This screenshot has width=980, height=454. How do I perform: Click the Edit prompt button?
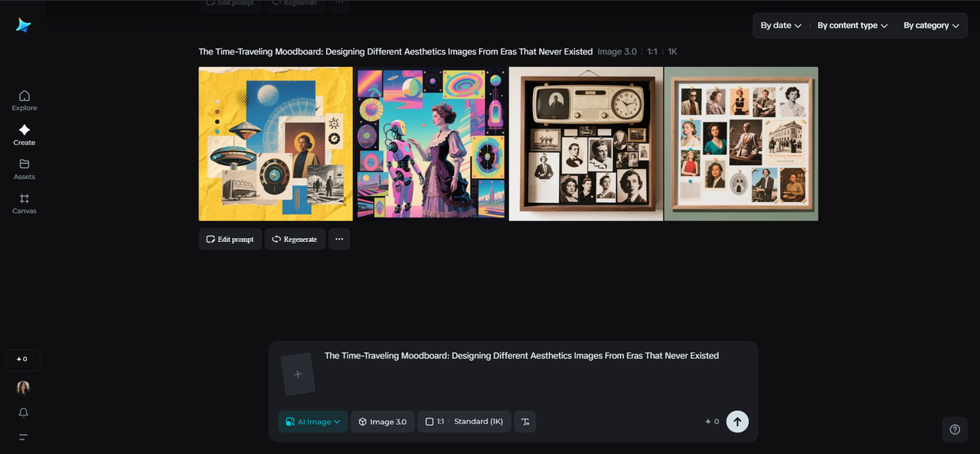(x=230, y=239)
